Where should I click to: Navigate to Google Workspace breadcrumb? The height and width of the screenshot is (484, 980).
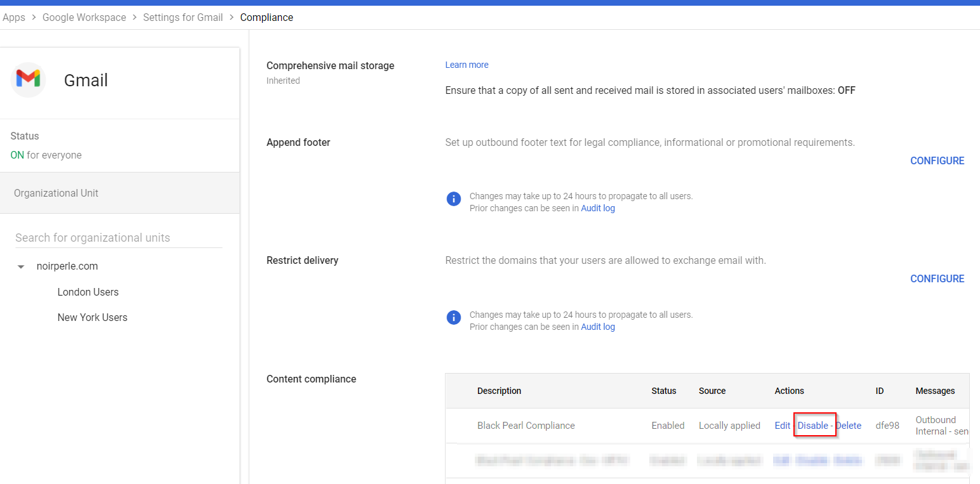(84, 17)
